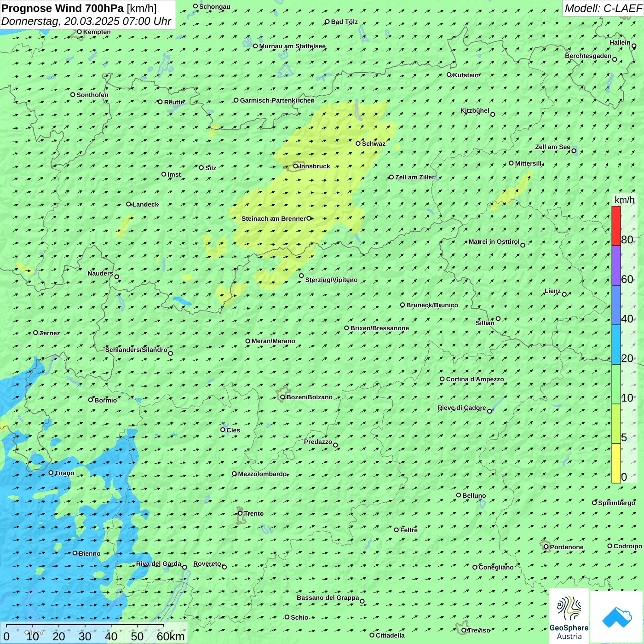The image size is (644, 644).
Task: Select the Bozen/Bolzano city label
Action: [x=309, y=397]
